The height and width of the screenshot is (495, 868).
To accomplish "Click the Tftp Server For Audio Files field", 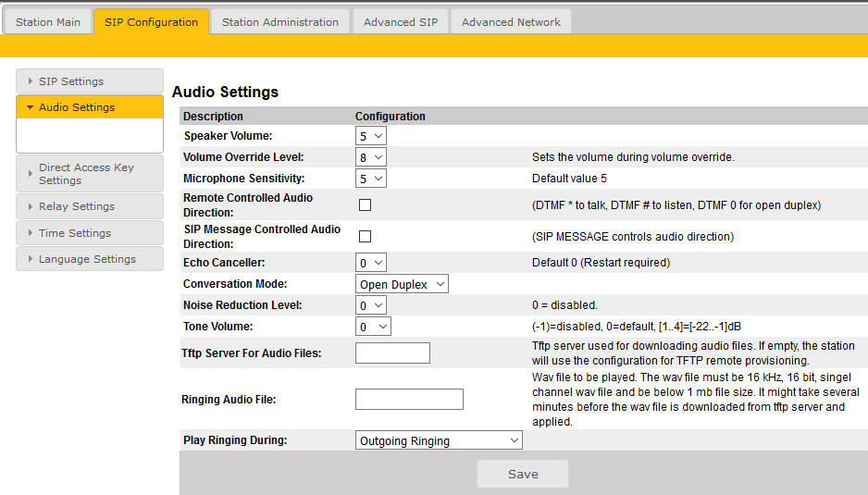I will pyautogui.click(x=392, y=353).
